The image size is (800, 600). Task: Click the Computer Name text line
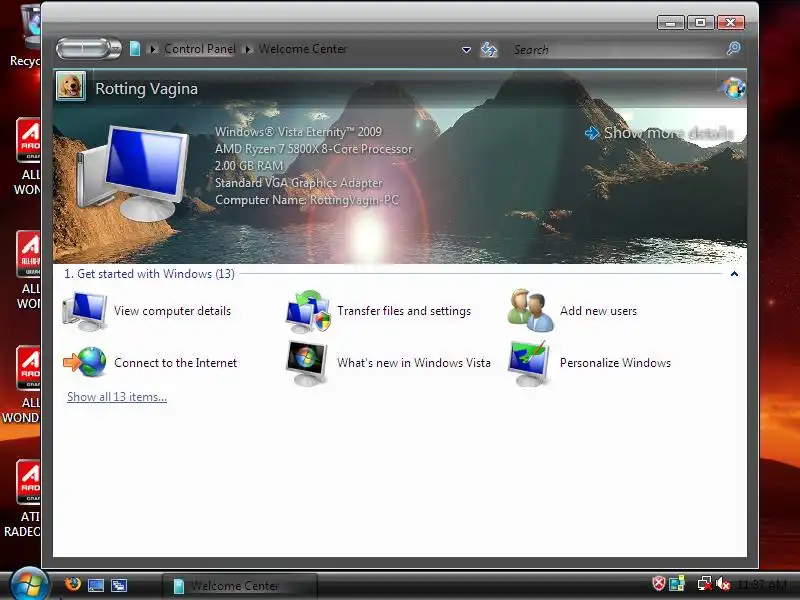(307, 200)
